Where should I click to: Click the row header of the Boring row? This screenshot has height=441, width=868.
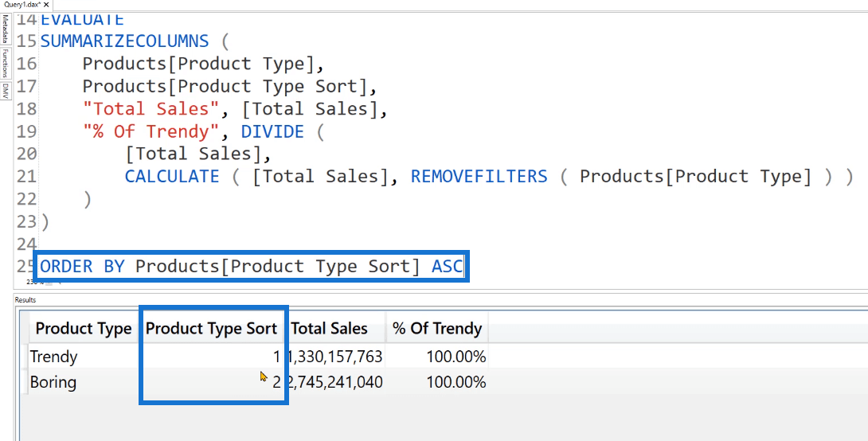(x=25, y=382)
